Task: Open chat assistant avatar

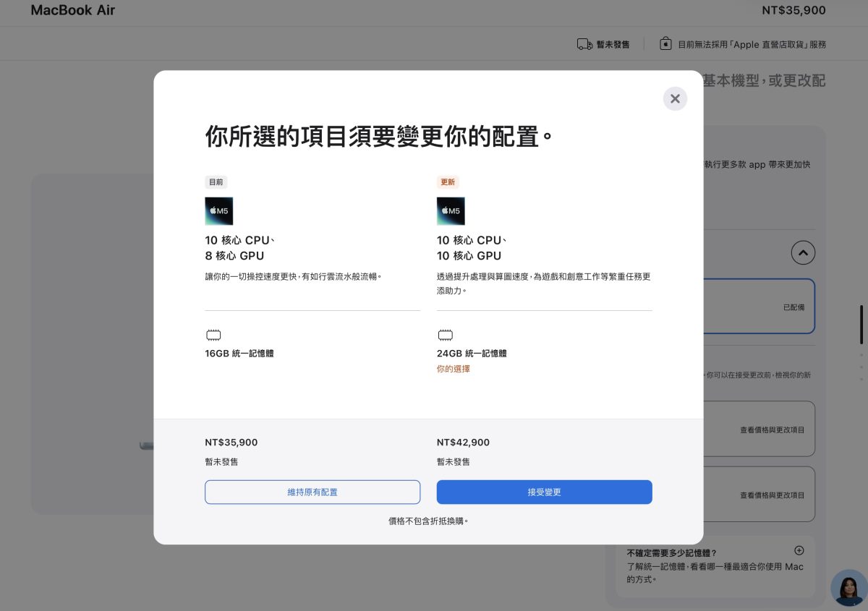Action: (x=848, y=587)
